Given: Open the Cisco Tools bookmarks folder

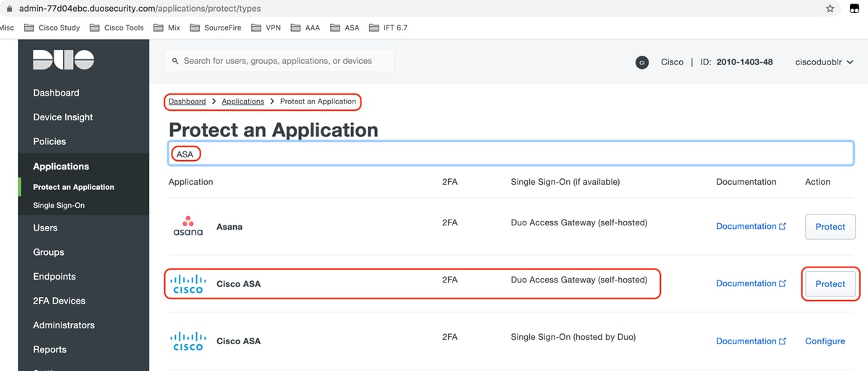Looking at the screenshot, I should coord(117,28).
